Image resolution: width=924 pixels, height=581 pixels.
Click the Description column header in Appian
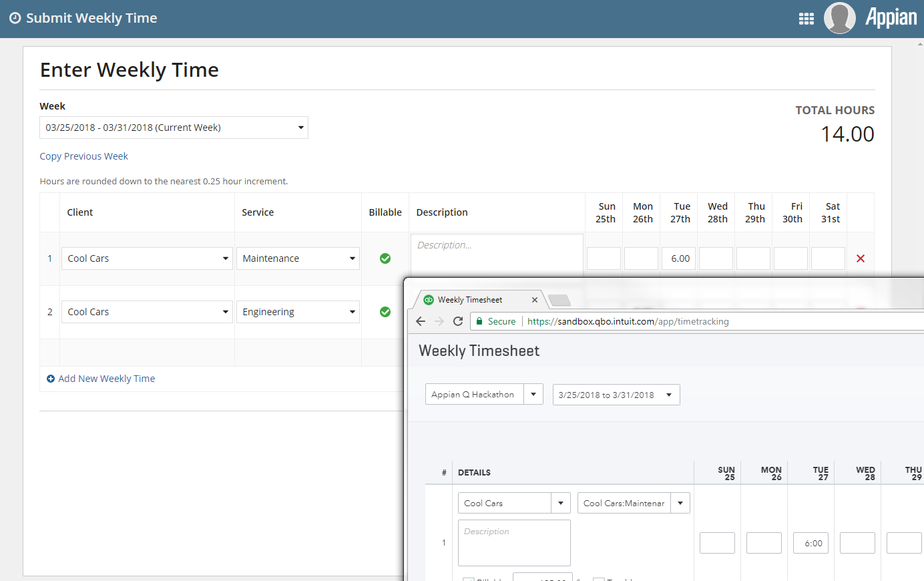[442, 212]
